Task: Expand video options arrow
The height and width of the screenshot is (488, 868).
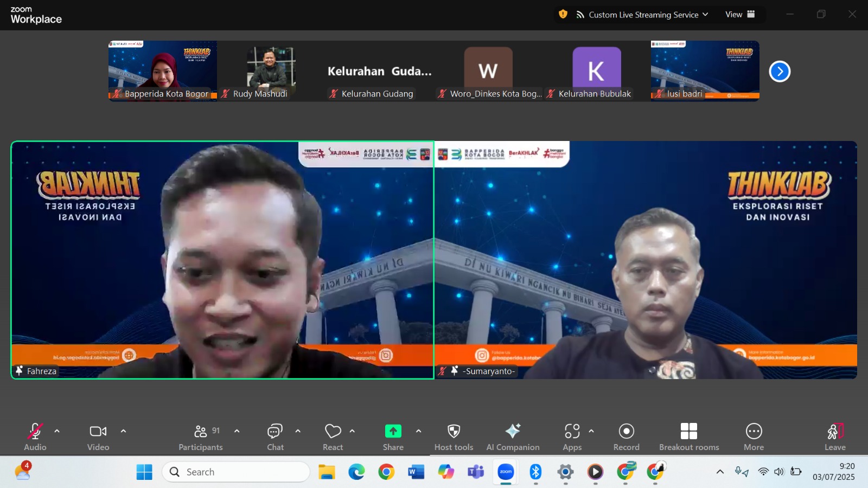Action: tap(123, 431)
